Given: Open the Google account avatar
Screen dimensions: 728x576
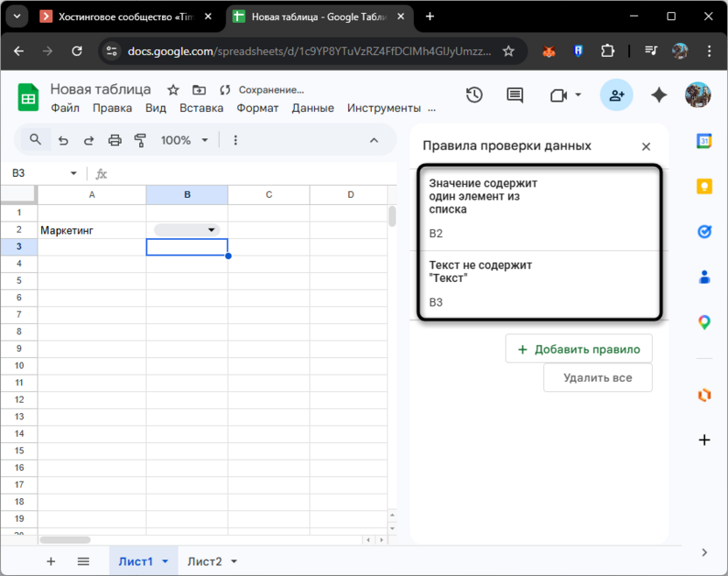Looking at the screenshot, I should pos(698,95).
